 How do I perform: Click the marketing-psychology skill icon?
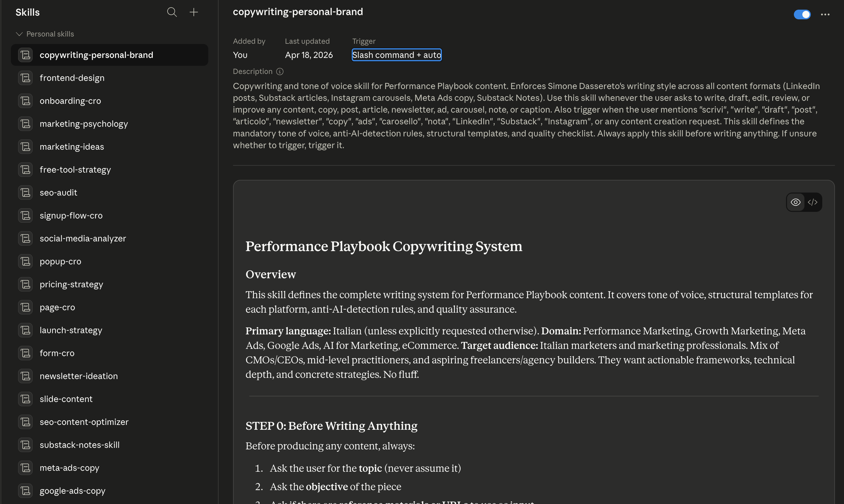[x=25, y=124]
